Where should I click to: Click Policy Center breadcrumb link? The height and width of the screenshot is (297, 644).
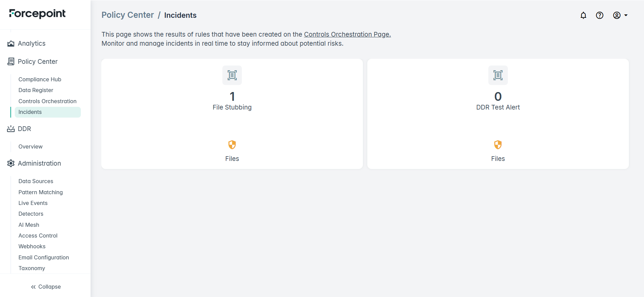tap(127, 15)
